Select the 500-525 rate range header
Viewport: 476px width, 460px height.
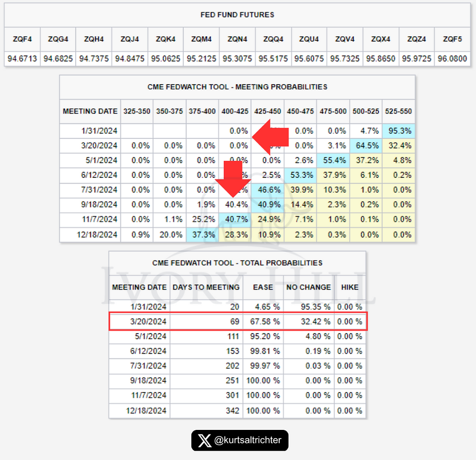tap(366, 111)
